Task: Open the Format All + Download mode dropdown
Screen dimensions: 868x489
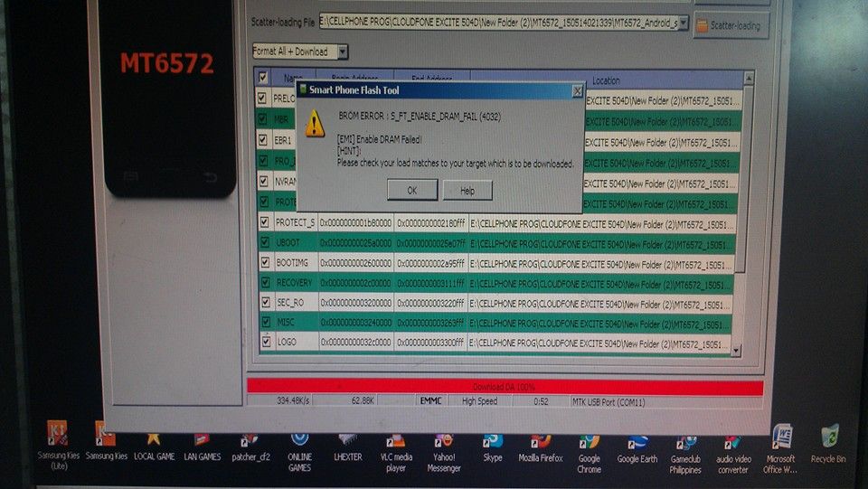Action: coord(343,52)
